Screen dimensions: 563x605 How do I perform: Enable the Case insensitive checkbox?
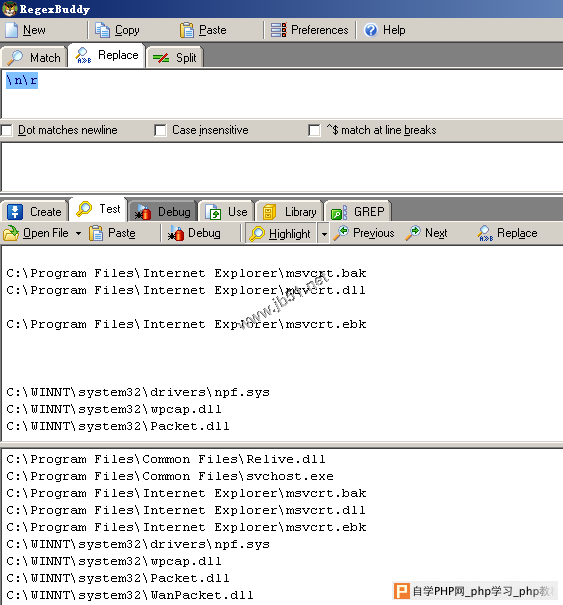tap(160, 130)
